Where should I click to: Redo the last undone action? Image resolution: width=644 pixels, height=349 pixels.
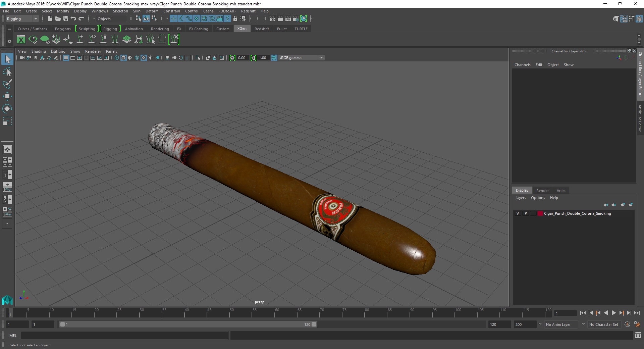(81, 19)
